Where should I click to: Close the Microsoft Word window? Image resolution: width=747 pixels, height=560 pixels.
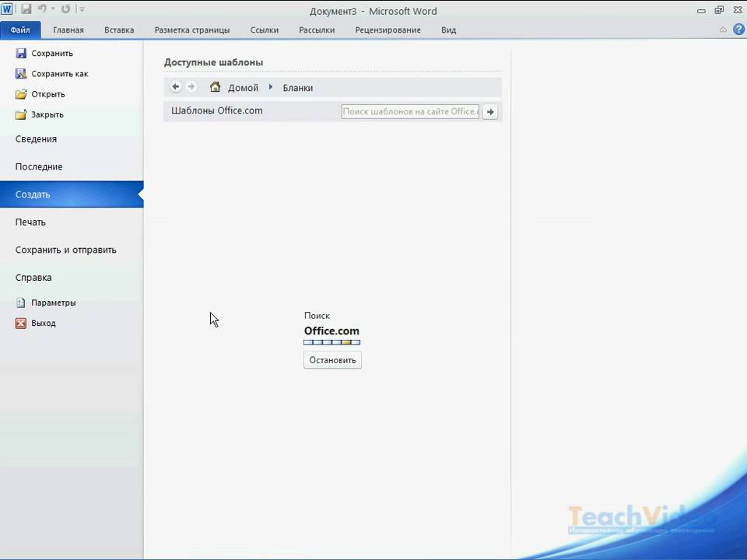[x=738, y=10]
